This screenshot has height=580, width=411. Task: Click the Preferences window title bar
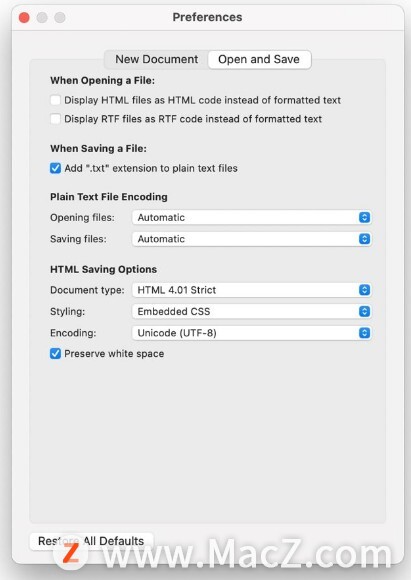click(x=208, y=17)
